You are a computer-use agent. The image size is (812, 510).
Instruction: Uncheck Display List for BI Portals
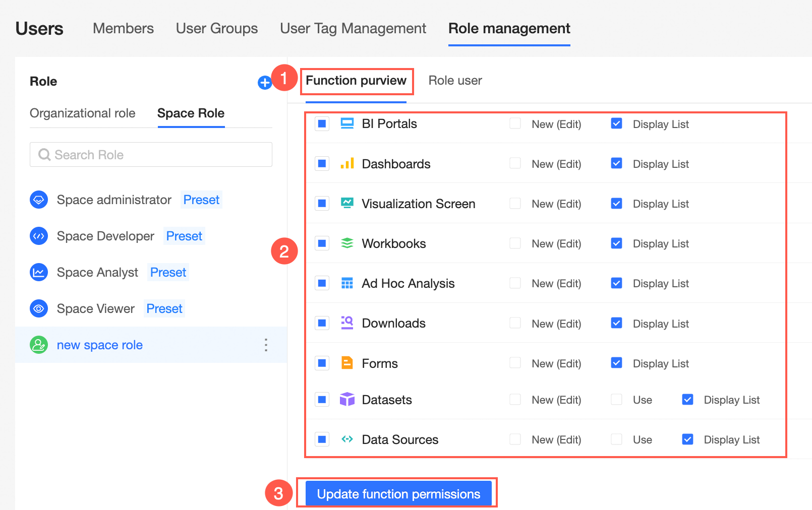click(616, 123)
